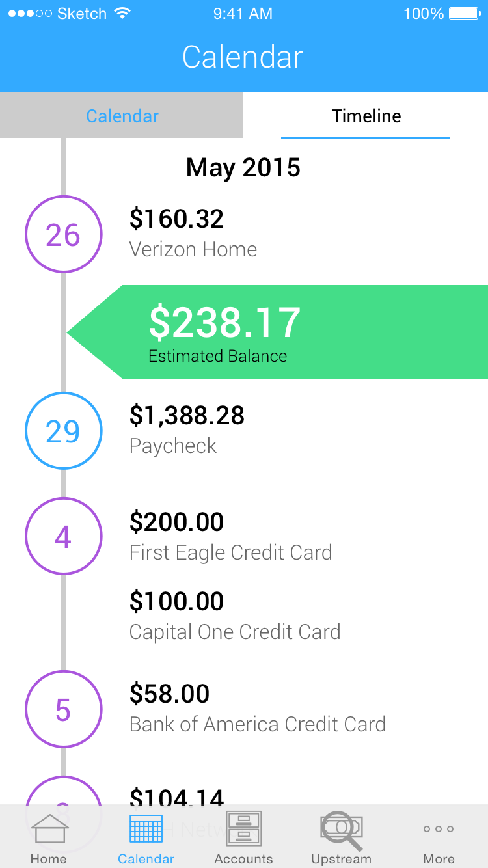This screenshot has height=868, width=488.
Task: Tap the May 2015 month heading
Action: (243, 168)
